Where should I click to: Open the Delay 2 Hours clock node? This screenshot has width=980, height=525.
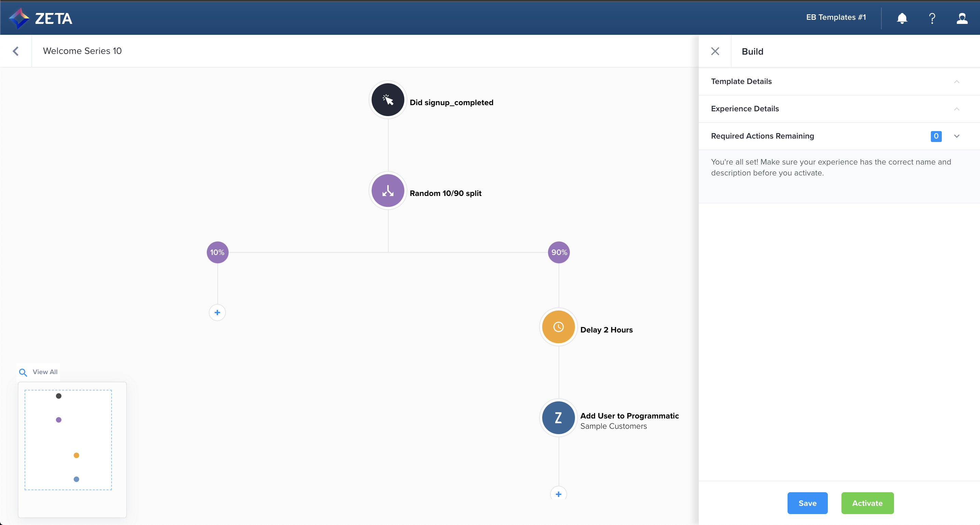[558, 327]
